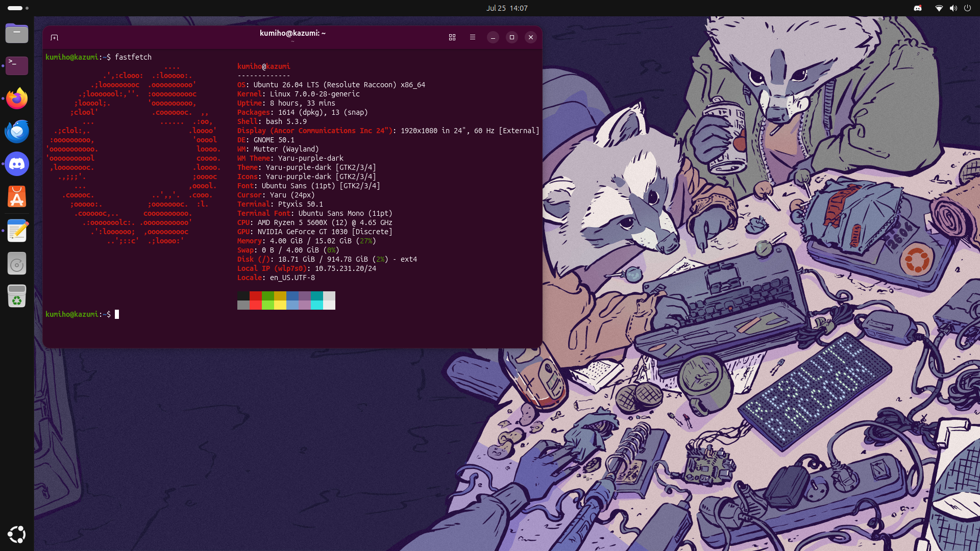Click the Local IP value 10.75.231.20/24
Viewport: 980px width, 551px height.
tap(346, 268)
